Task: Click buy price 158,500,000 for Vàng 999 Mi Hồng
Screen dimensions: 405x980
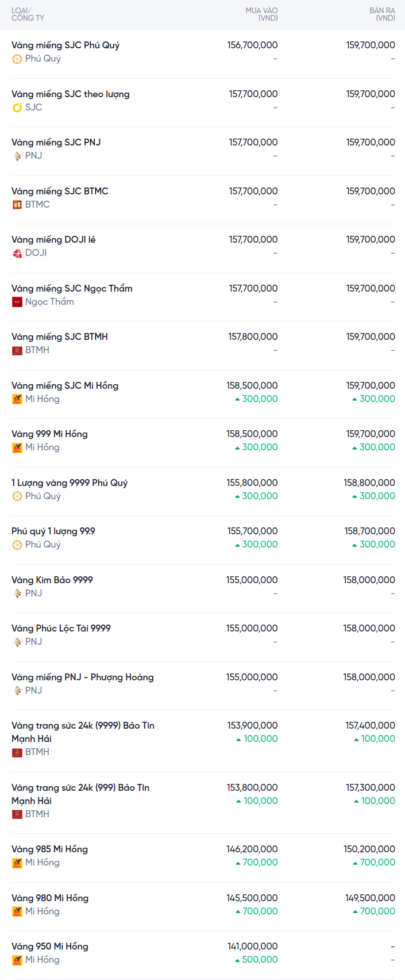Action: tap(252, 434)
